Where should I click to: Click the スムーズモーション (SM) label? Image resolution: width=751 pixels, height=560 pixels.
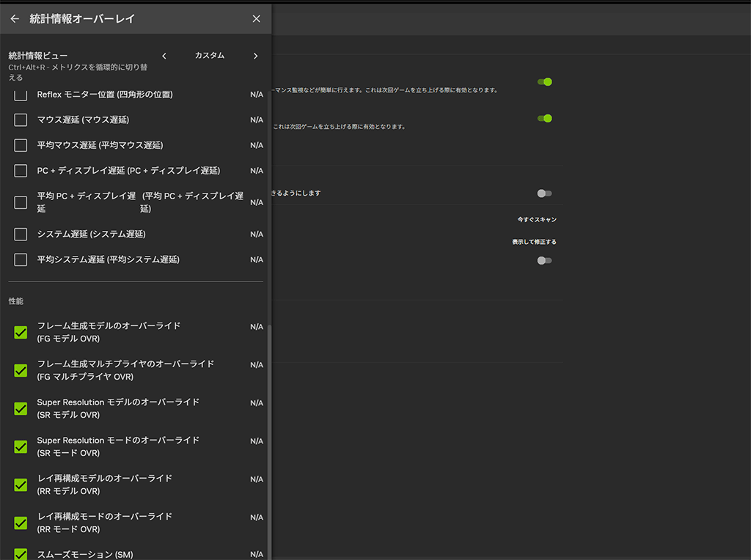[x=85, y=554]
